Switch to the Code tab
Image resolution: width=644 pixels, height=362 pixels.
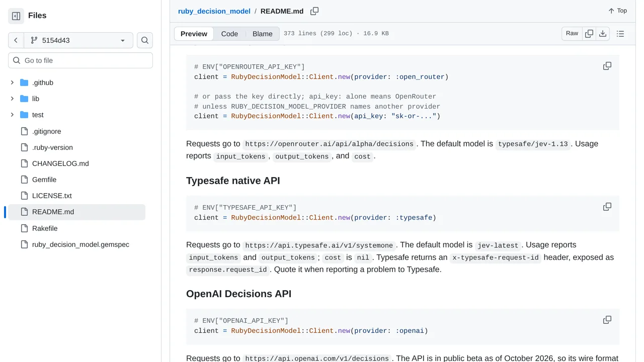229,34
